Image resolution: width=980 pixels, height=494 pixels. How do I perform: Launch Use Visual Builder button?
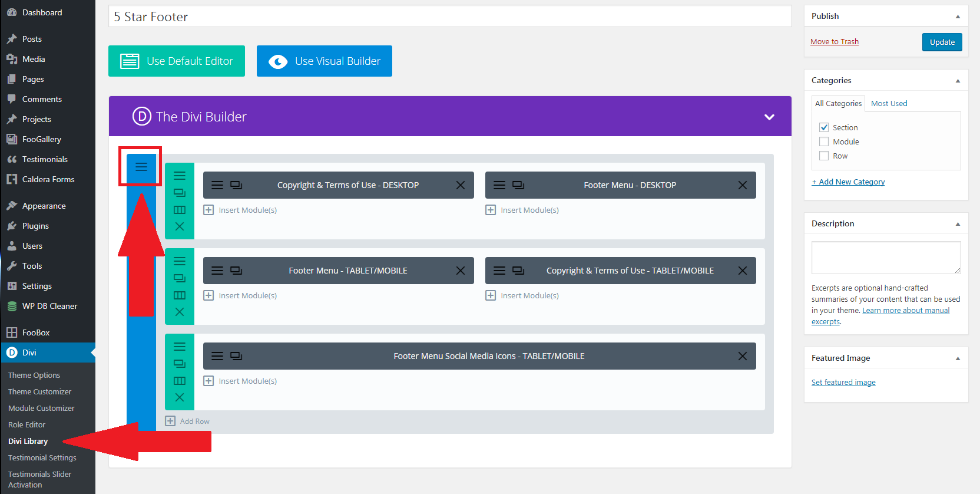[x=325, y=61]
